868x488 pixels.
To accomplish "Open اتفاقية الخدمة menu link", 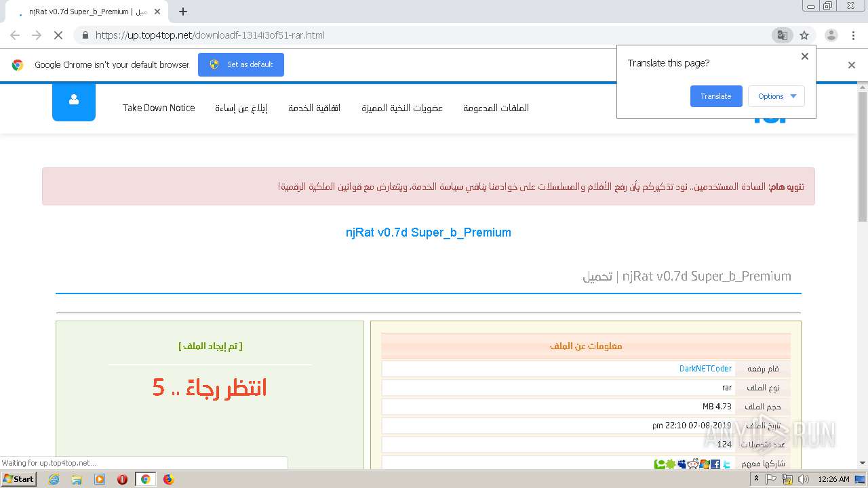I will click(314, 108).
